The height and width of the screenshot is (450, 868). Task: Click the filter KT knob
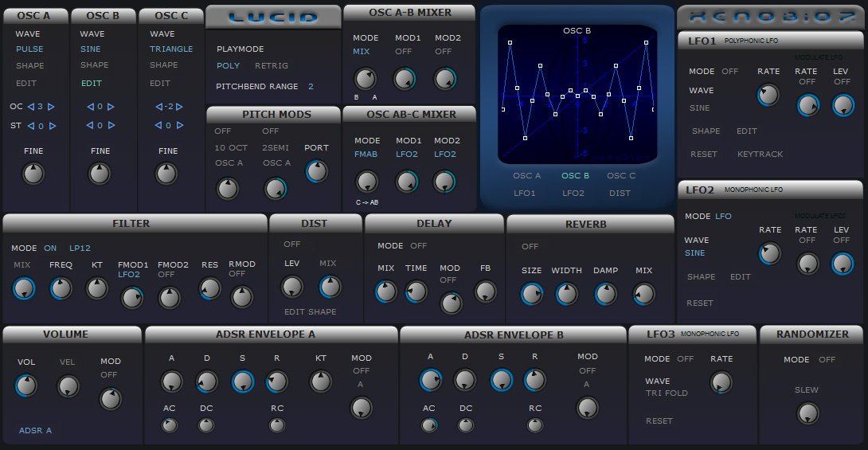pyautogui.click(x=97, y=288)
